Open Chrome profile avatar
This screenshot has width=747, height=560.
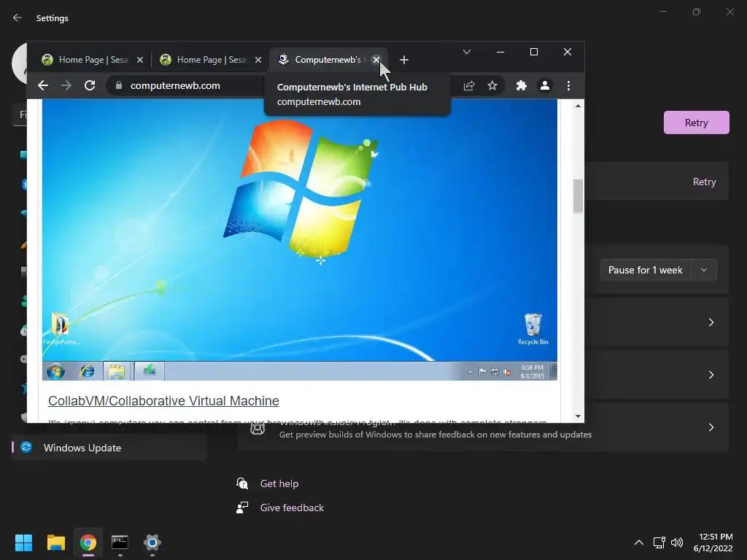tap(544, 86)
